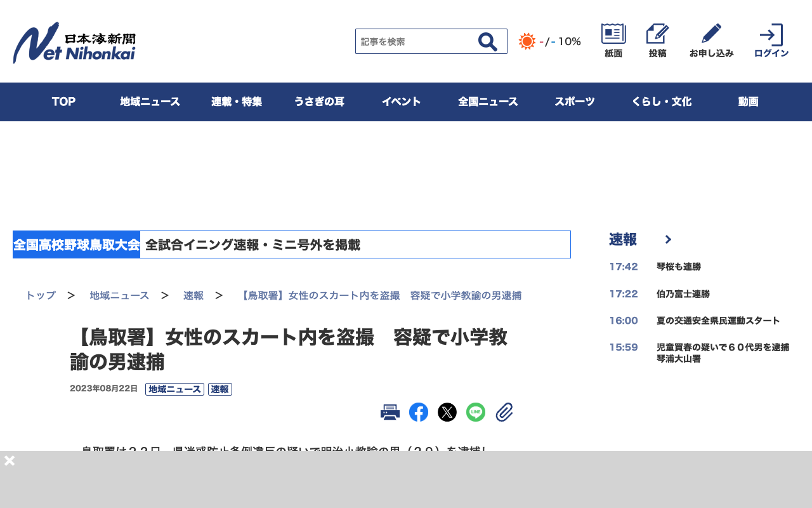Click トップ breadcrumb link
Viewport: 812px width, 508px height.
(41, 295)
